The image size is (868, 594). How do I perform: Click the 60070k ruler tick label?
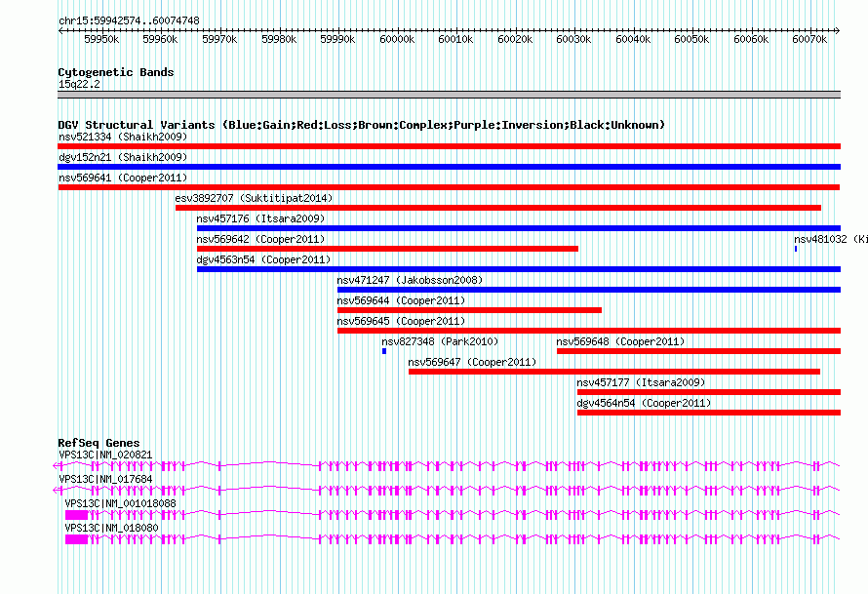pos(809,39)
